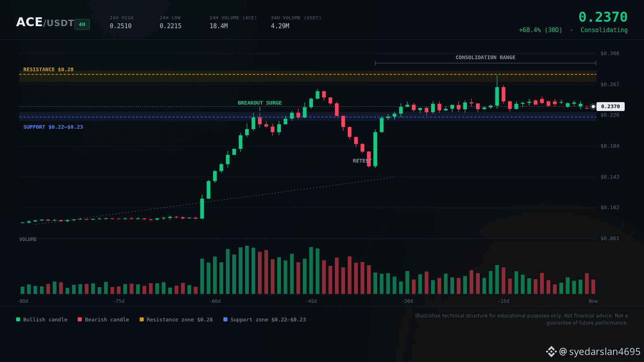Viewport: 644px width, 362px height.
Task: Click the ACE/USDT pair title
Action: tap(45, 23)
